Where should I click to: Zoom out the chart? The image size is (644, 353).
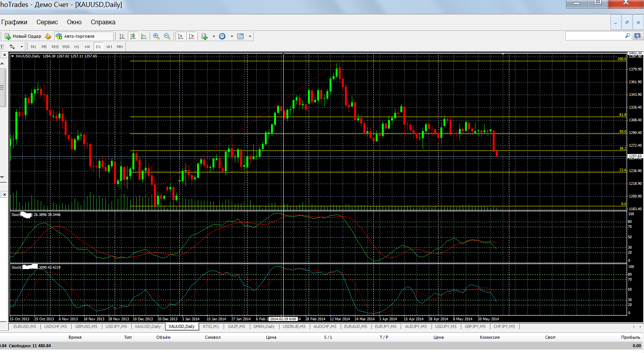(x=167, y=36)
